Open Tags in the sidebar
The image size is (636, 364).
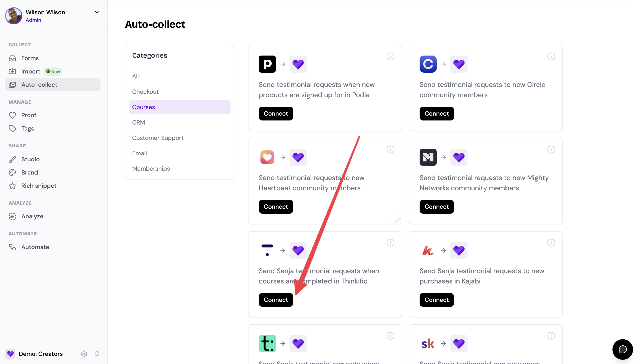click(x=53, y=129)
